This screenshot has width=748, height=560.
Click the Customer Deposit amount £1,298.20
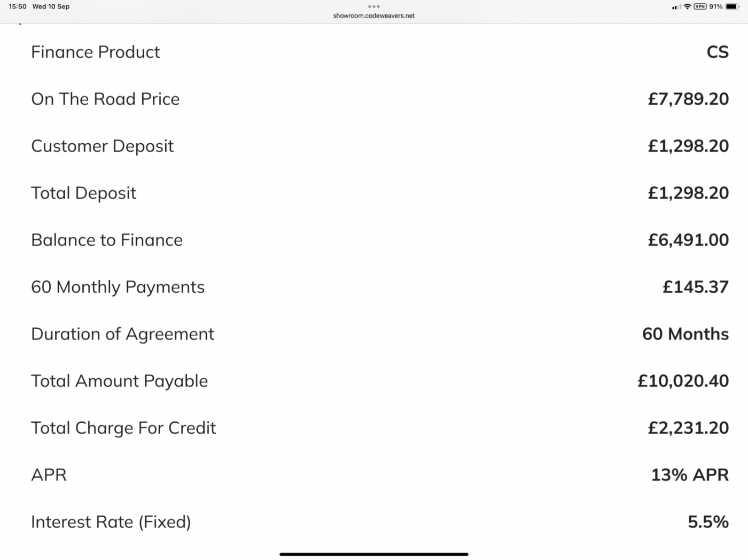pos(688,146)
